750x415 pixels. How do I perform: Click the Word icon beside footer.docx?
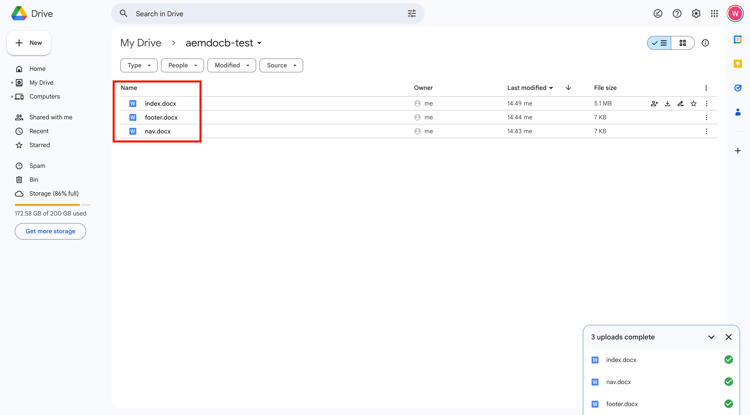[x=133, y=117]
